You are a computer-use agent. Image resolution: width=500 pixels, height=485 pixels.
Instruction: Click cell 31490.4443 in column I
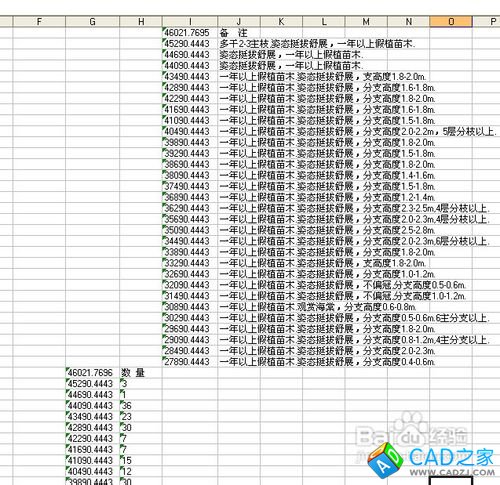click(x=190, y=296)
